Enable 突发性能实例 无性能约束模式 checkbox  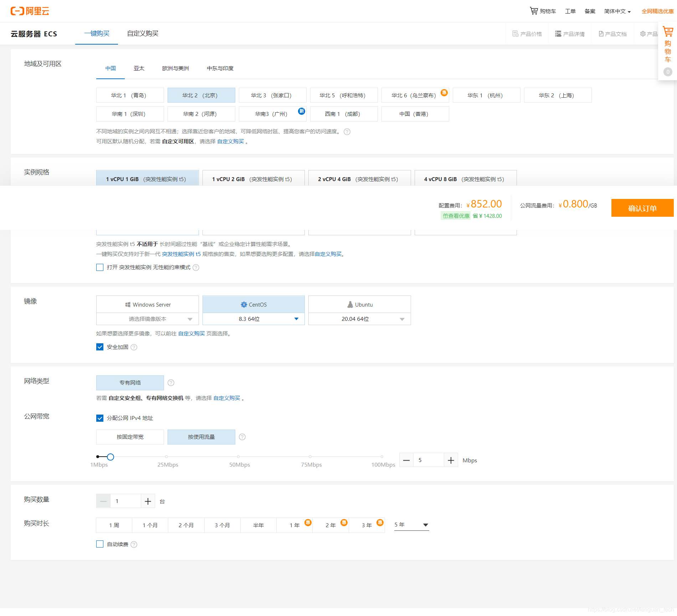click(x=100, y=267)
